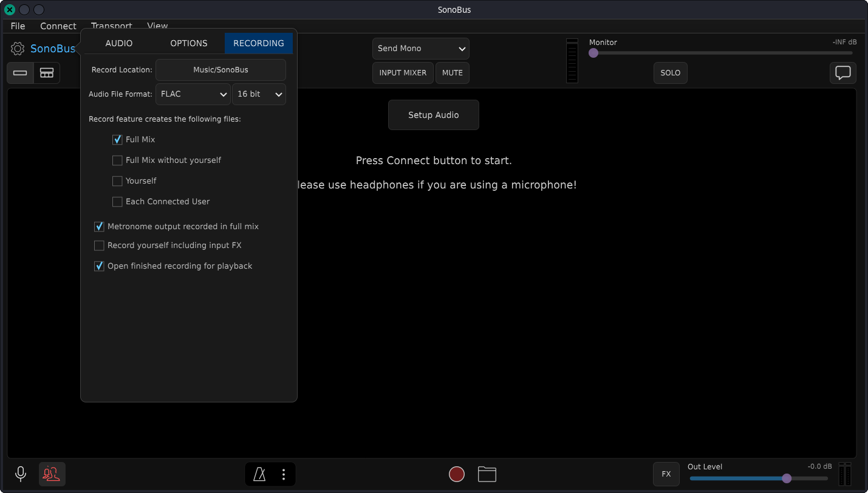868x493 pixels.
Task: Toggle microphone input mute icon
Action: point(21,474)
